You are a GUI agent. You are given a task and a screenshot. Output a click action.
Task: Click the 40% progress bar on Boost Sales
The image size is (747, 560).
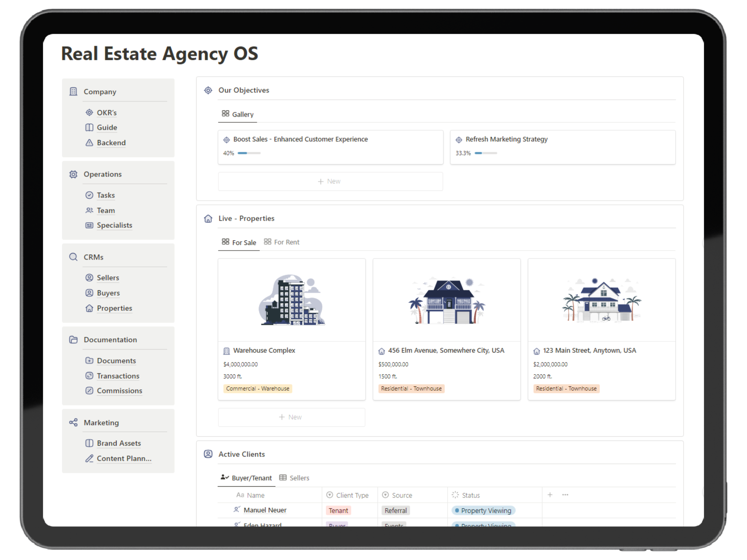click(x=249, y=153)
